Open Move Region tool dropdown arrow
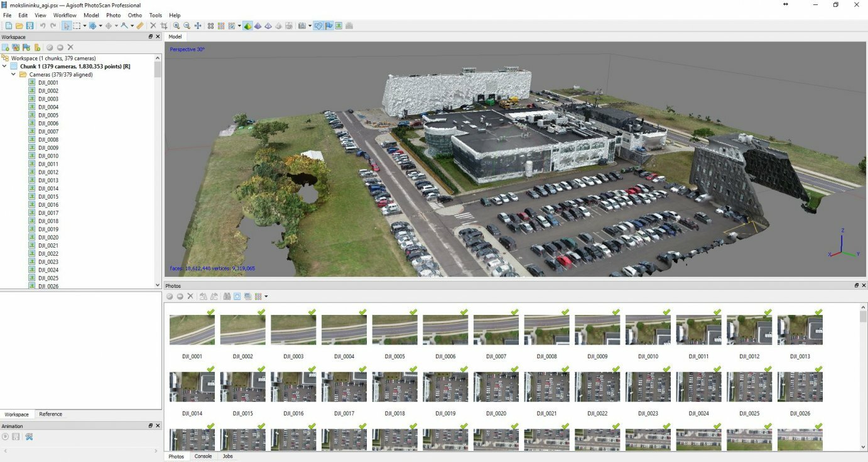This screenshot has width=868, height=462. (x=100, y=26)
